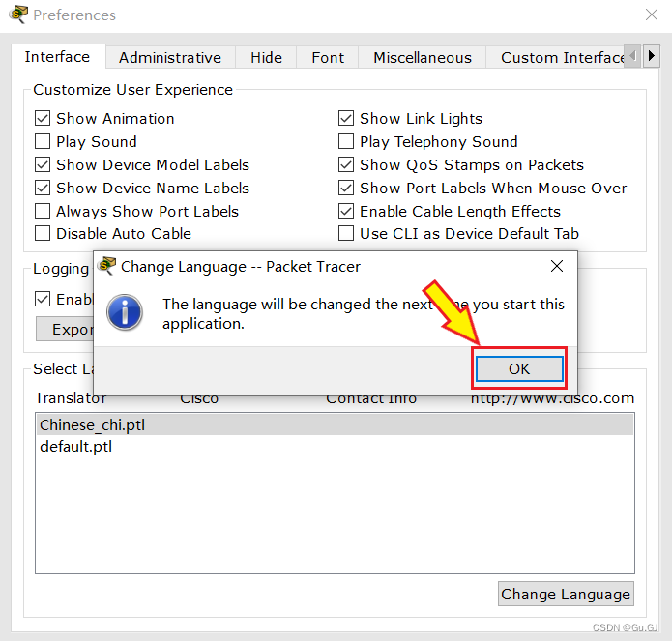Toggle Show QoS Stamps on Packets

(346, 164)
